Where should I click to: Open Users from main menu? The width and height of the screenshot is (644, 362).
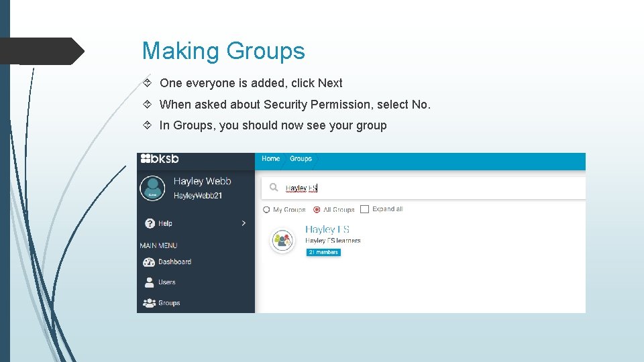click(167, 282)
